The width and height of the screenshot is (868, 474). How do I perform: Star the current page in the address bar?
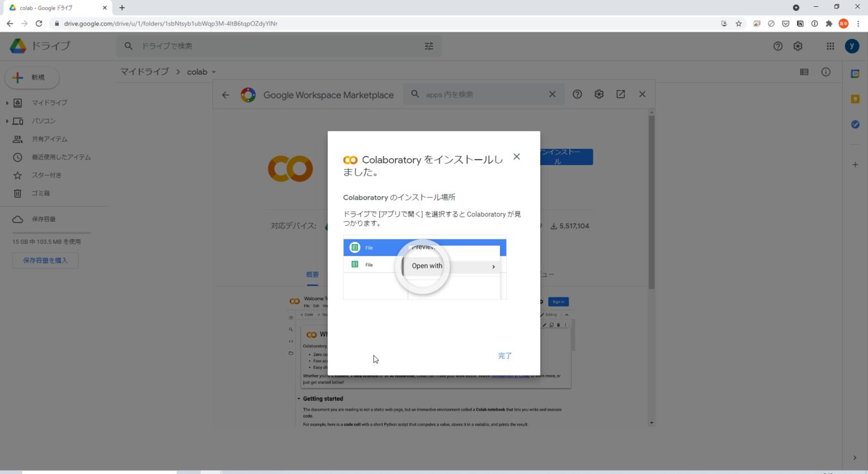click(x=739, y=23)
